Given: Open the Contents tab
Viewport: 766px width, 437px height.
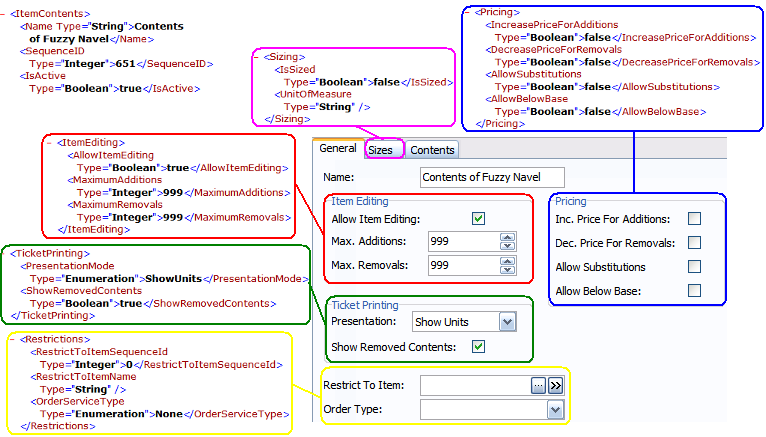Looking at the screenshot, I should (x=432, y=150).
